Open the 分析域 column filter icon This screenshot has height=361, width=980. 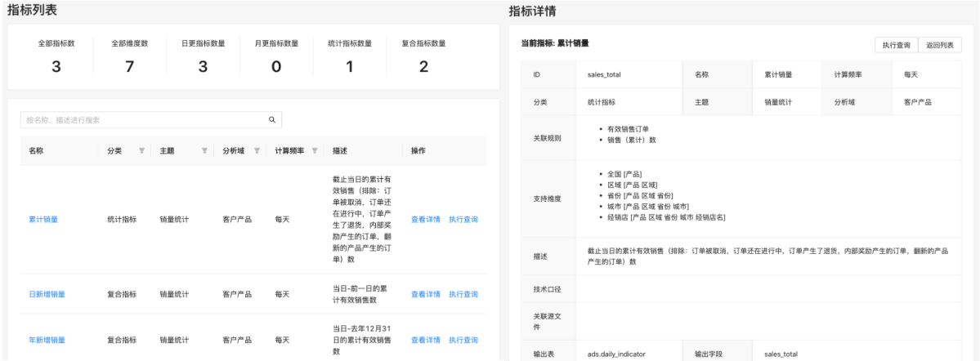[x=257, y=151]
